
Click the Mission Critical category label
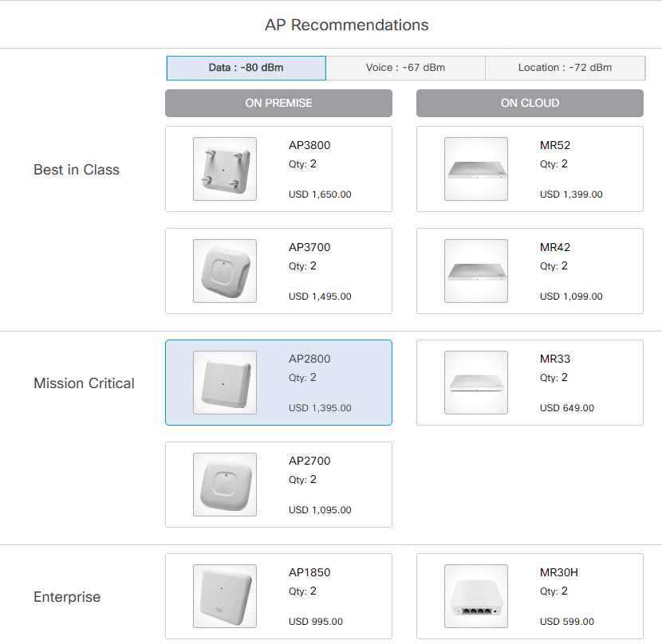click(x=84, y=383)
